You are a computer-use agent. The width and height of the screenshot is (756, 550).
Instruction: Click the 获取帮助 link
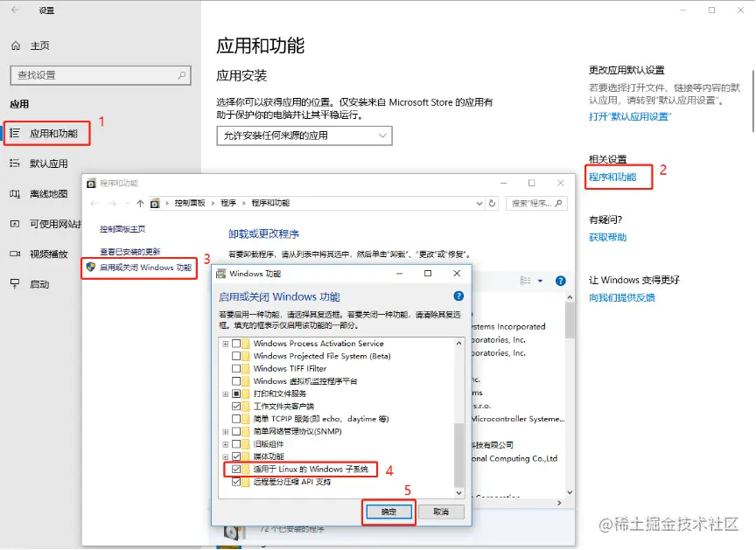[607, 237]
